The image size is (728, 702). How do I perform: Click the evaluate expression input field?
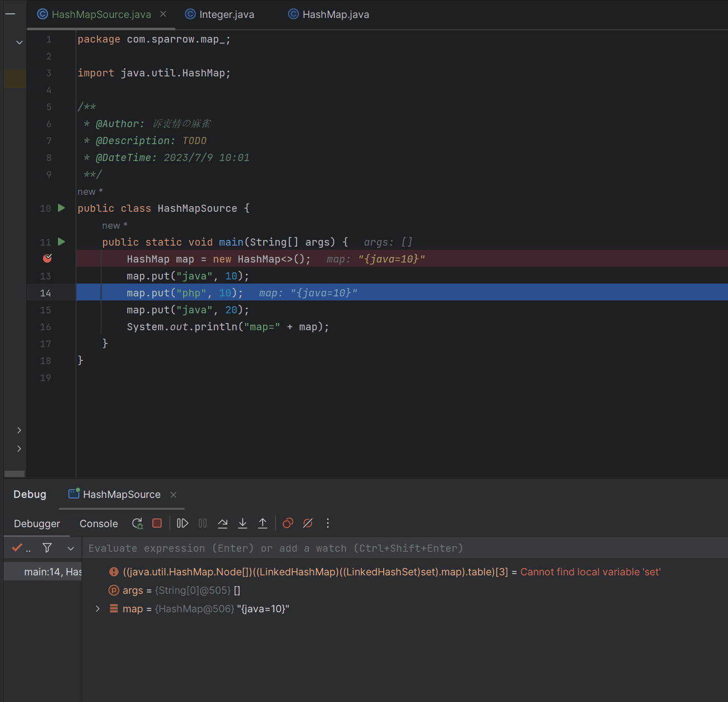405,548
